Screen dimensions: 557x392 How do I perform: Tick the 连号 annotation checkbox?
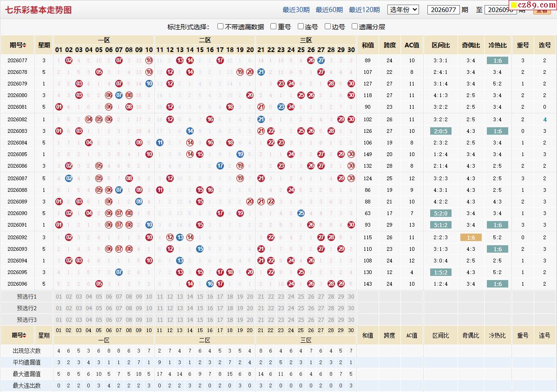301,26
